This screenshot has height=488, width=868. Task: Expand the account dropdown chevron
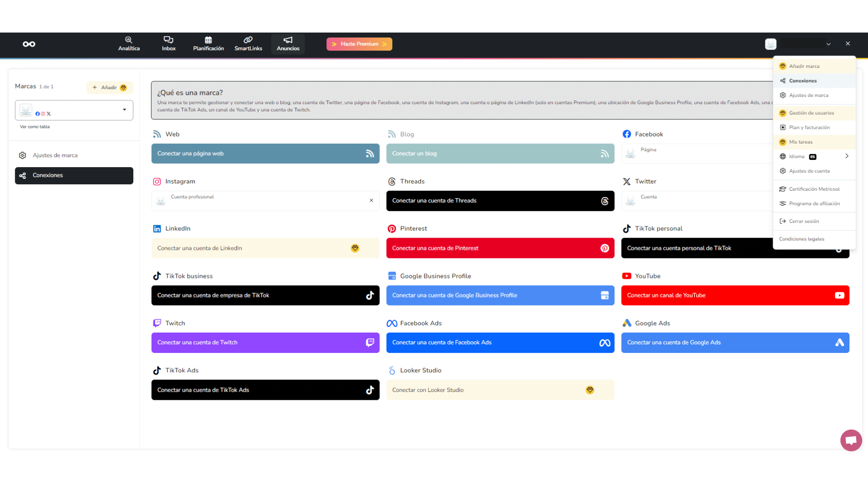pos(829,44)
